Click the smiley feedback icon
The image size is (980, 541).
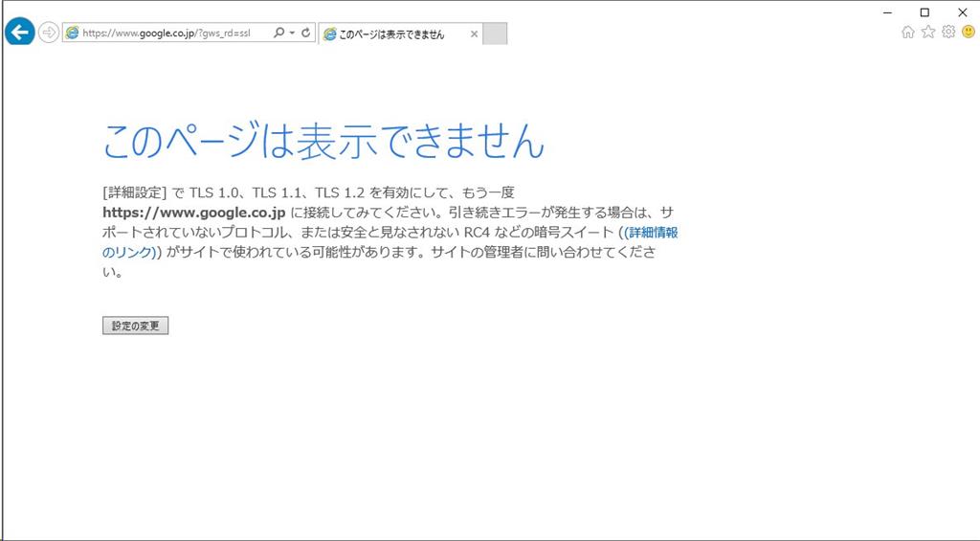point(969,32)
